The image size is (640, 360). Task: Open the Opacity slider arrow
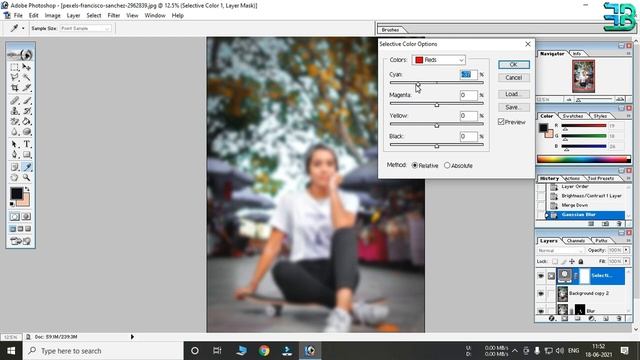coord(626,250)
